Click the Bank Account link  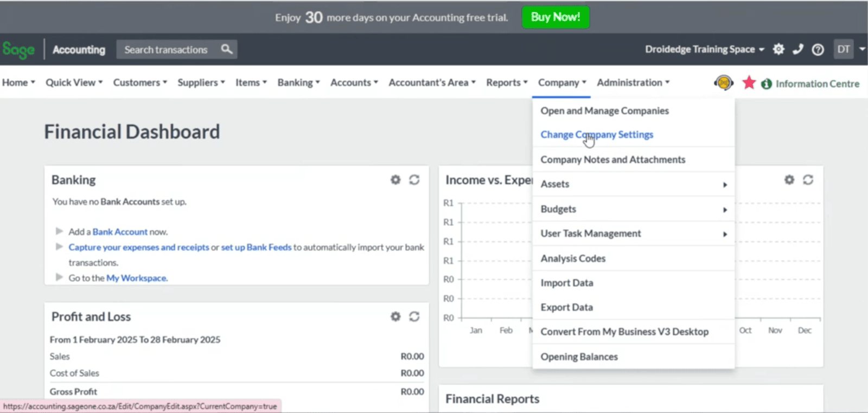point(120,232)
